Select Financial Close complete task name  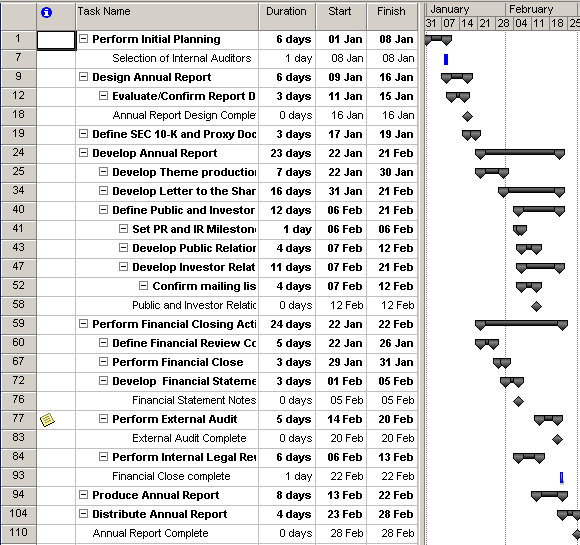[x=171, y=476]
